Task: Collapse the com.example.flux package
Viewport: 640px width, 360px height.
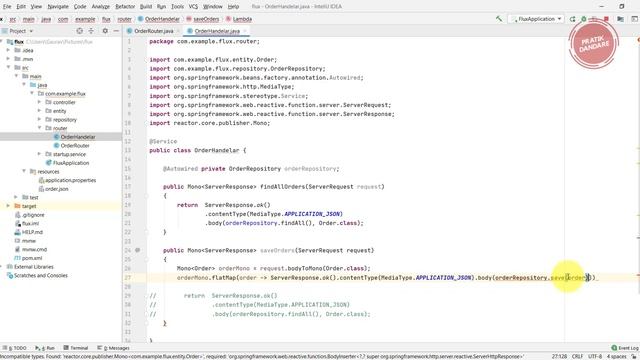Action: pyautogui.click(x=32, y=93)
